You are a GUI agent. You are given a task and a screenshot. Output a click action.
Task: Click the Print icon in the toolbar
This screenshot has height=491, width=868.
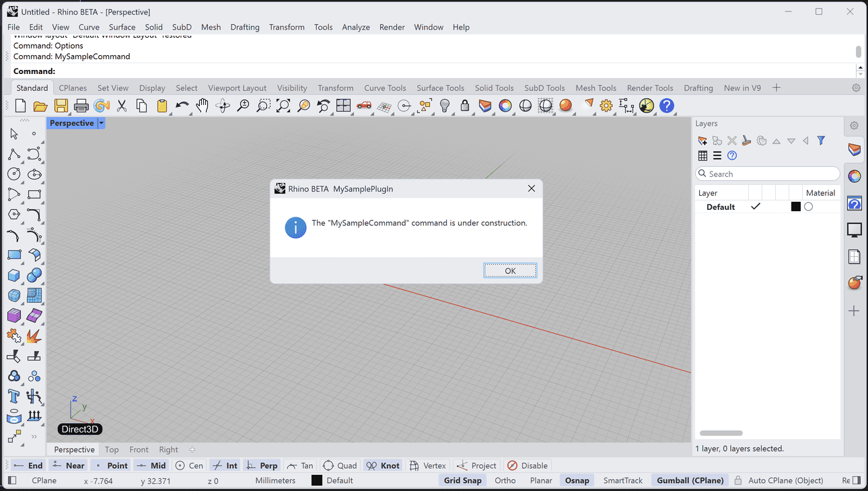click(x=81, y=106)
